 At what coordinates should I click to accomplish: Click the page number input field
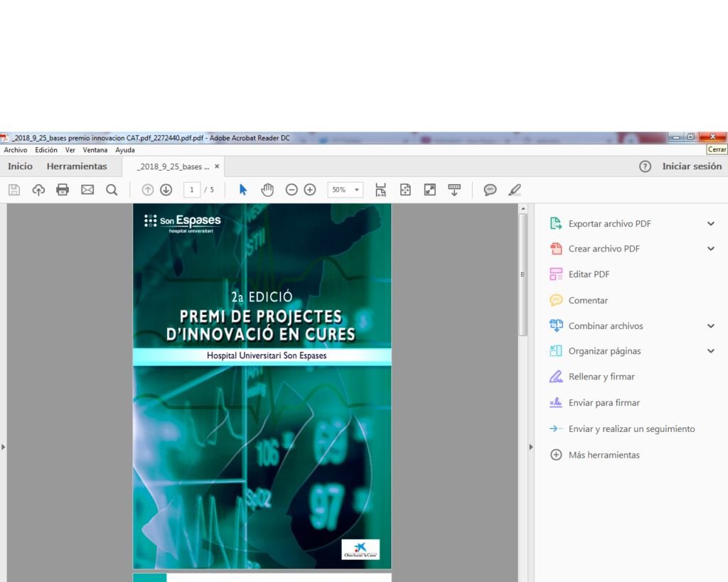[x=192, y=190]
